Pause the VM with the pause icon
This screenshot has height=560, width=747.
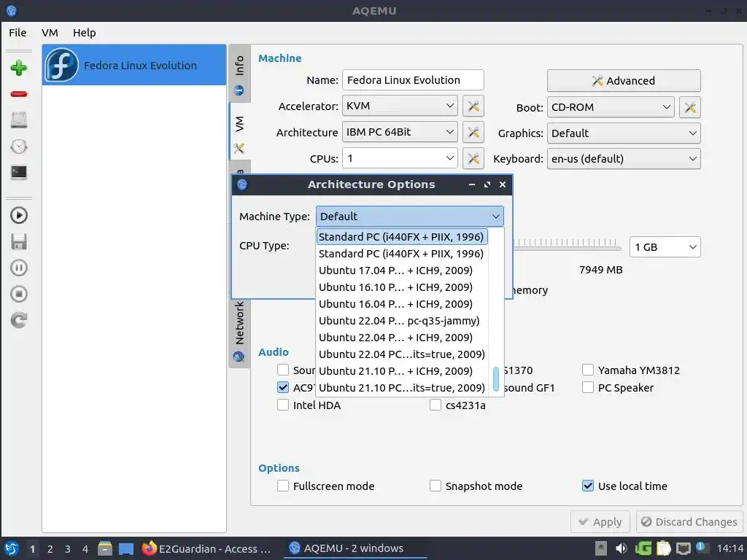pos(18,268)
